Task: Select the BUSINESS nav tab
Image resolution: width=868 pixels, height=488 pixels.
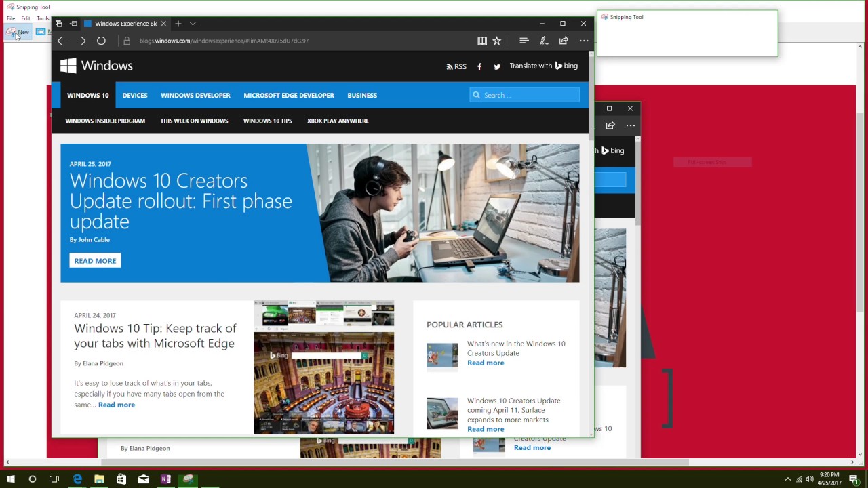Action: tap(362, 95)
